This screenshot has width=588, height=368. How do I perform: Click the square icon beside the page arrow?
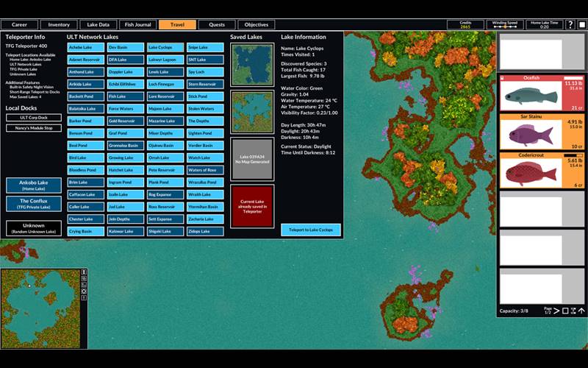[565, 311]
